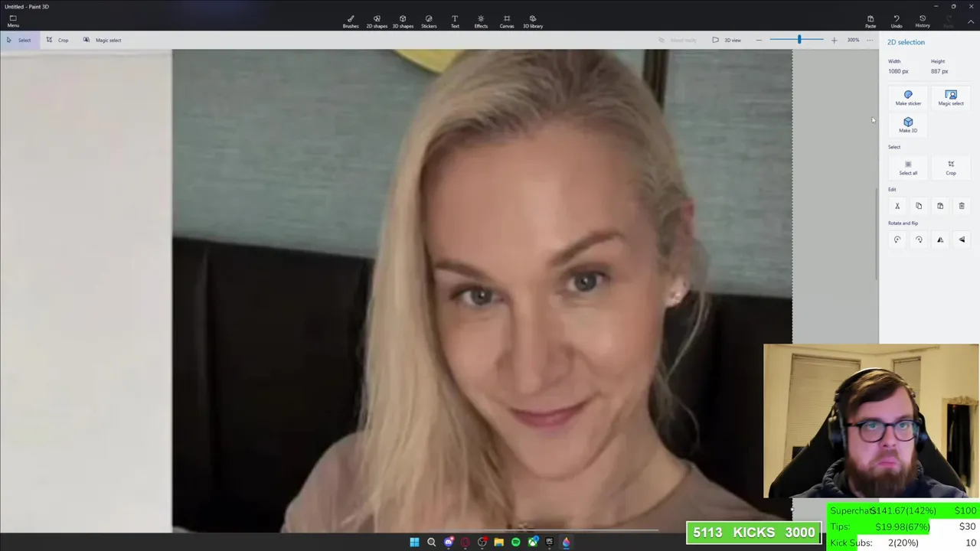
Task: Toggle 3D view
Action: [x=727, y=40]
